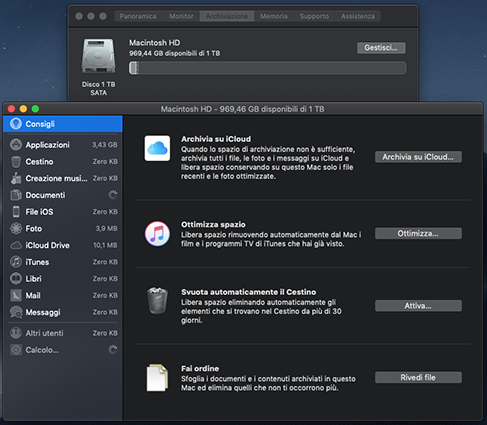Click the File iOS phone icon
Screen dimensions: 487x425
16,212
